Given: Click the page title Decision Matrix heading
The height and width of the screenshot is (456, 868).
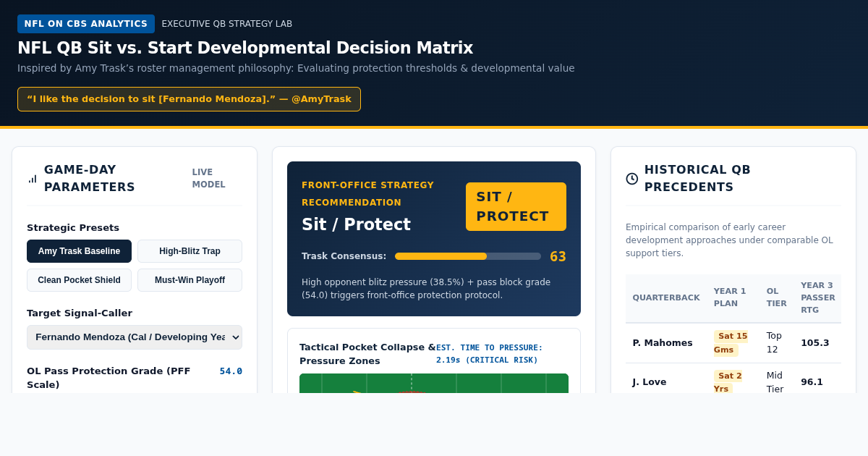Looking at the screenshot, I should pos(245,48).
